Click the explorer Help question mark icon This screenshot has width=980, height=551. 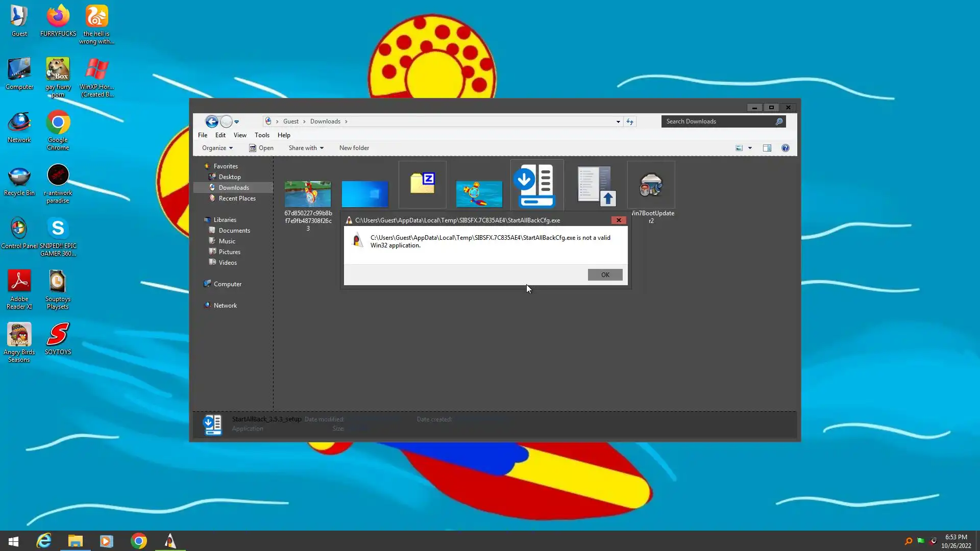pos(785,148)
